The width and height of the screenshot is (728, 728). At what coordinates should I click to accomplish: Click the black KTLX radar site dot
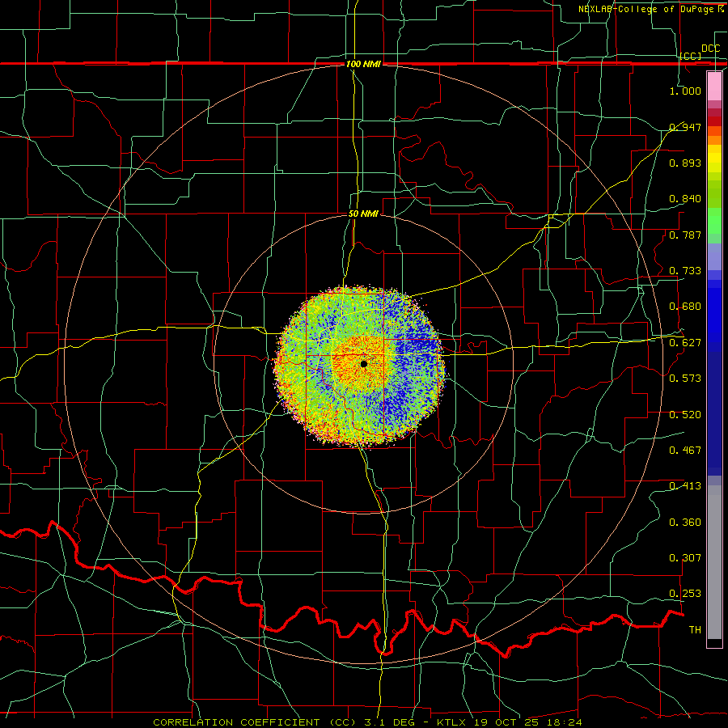tap(363, 364)
